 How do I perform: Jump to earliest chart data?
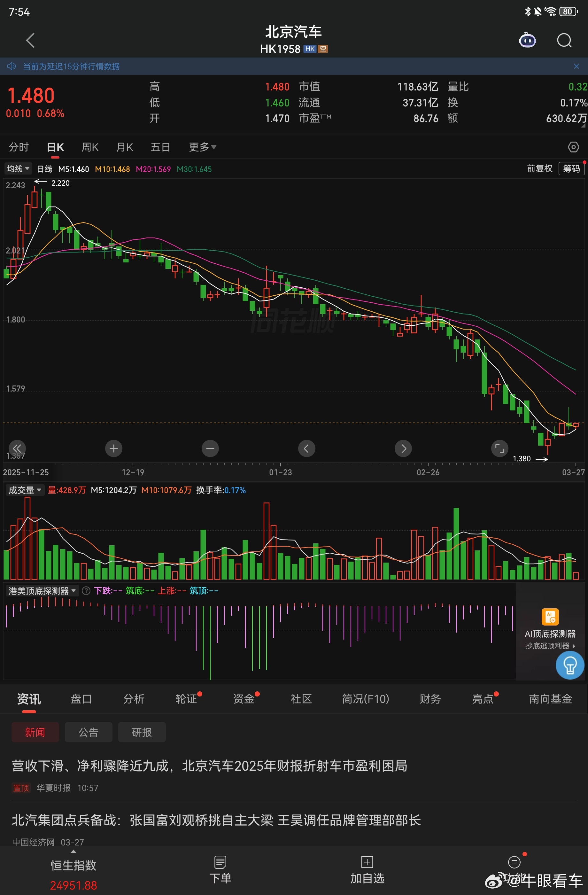coord(17,448)
